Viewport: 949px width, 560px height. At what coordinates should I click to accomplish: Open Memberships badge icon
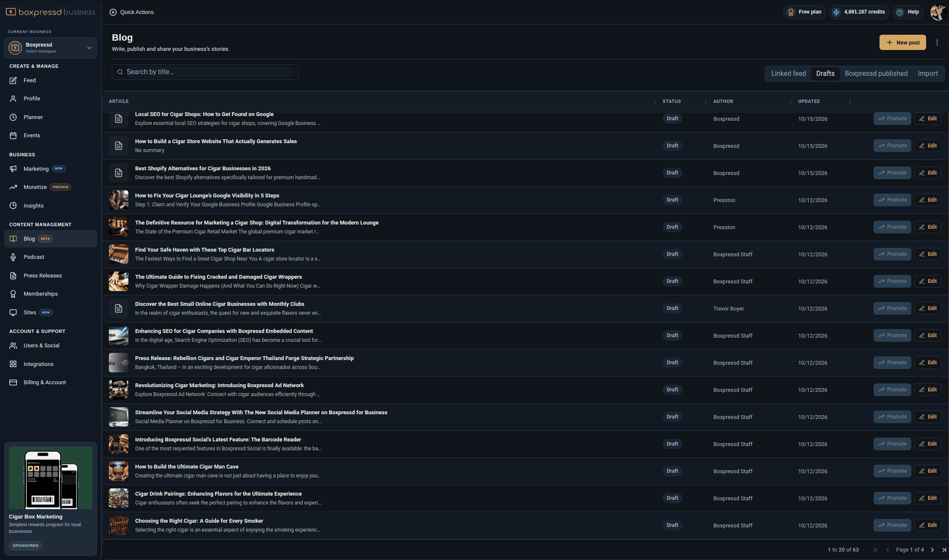click(13, 294)
